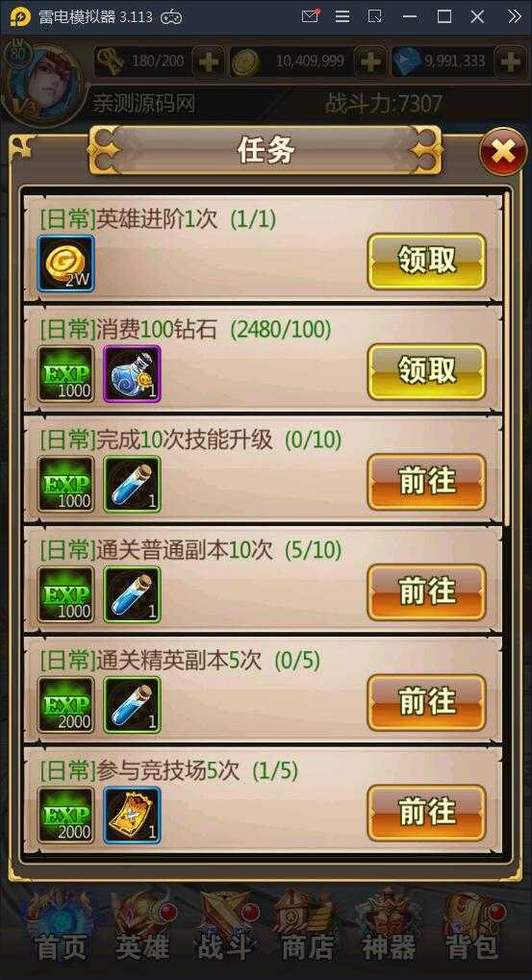This screenshot has width=532, height=980.
Task: Tap the arena ticket reward icon
Action: coord(132,815)
